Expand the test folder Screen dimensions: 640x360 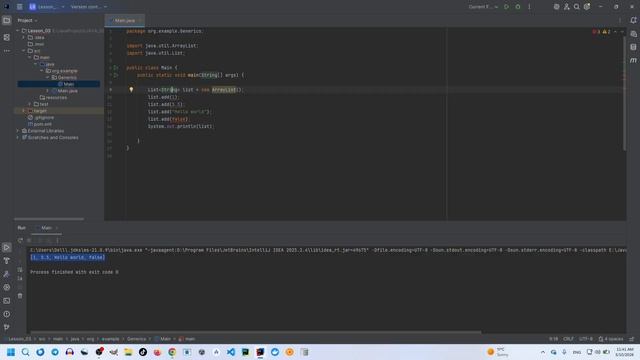tap(30, 104)
